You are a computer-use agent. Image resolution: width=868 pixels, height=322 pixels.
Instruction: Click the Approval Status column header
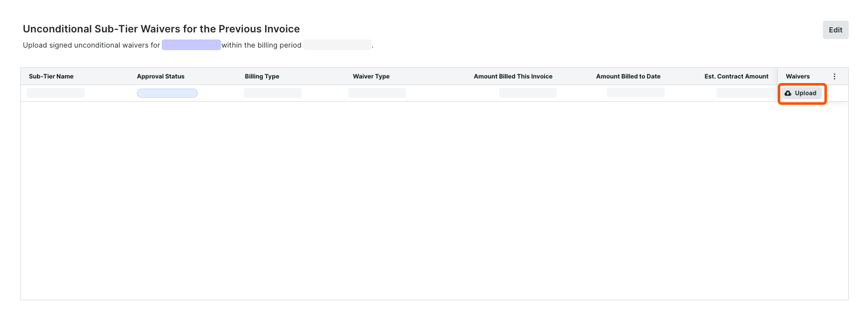click(161, 76)
